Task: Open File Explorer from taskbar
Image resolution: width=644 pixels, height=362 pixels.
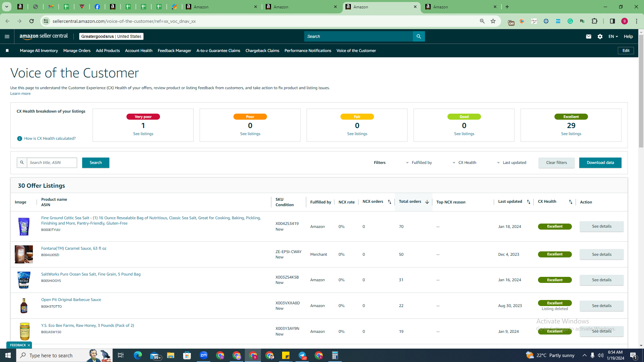Action: (171, 355)
